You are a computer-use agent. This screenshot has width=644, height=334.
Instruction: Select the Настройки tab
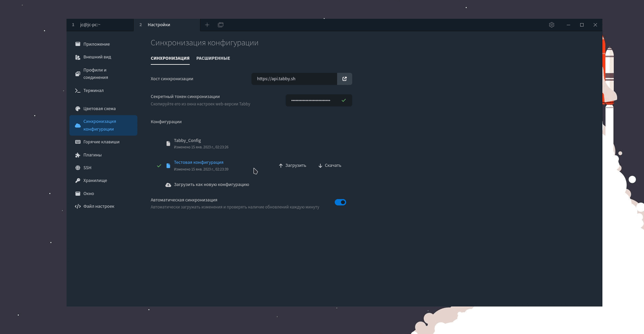pos(167,25)
